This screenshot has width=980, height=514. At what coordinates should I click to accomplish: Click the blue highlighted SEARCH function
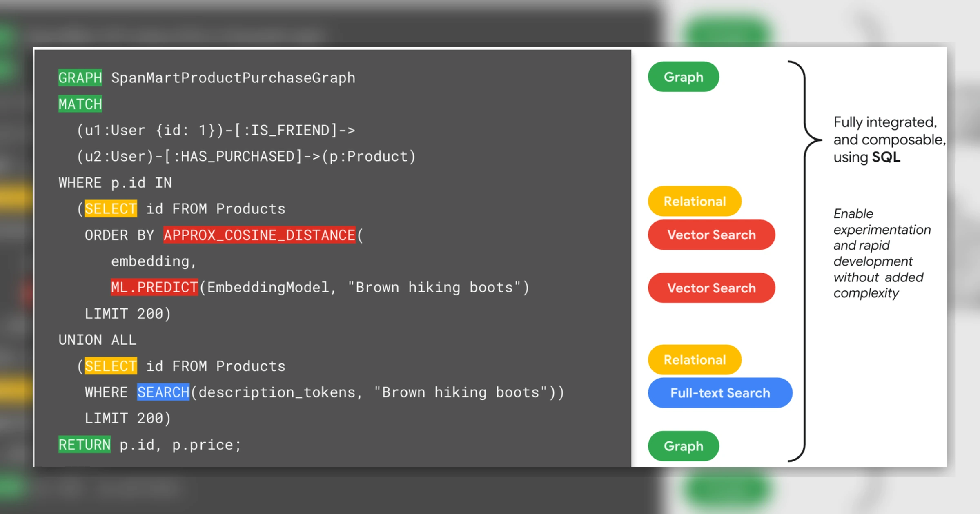(163, 392)
